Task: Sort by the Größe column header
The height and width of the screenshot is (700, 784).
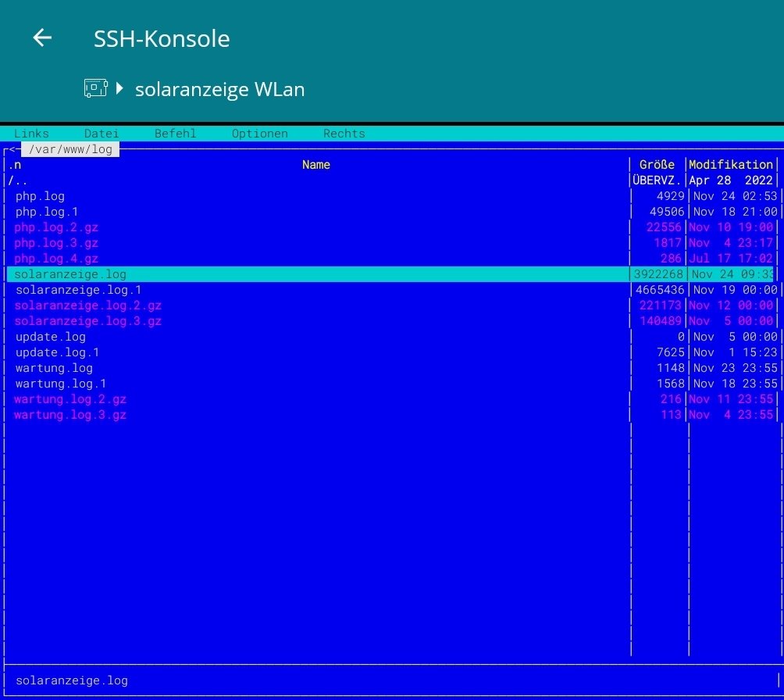Action: point(657,165)
